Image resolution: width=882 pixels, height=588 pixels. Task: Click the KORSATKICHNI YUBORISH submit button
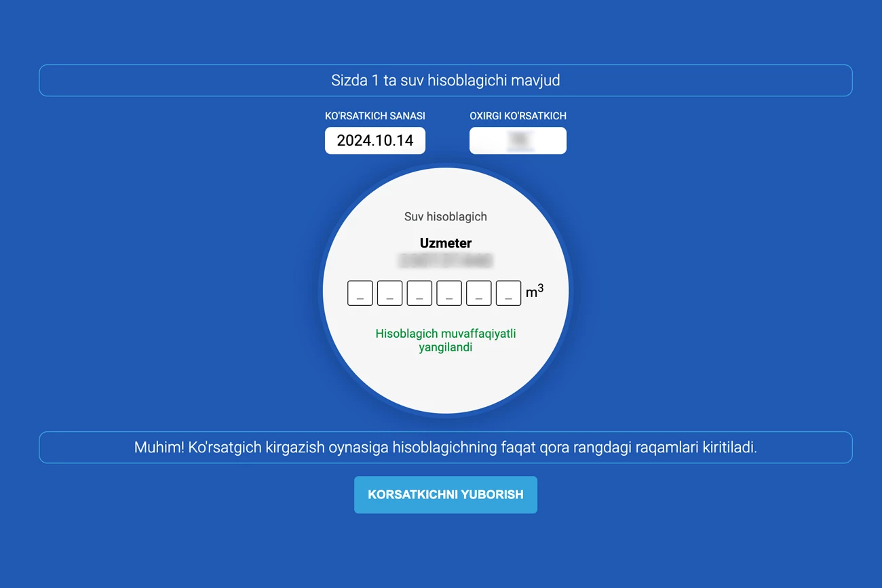[445, 494]
